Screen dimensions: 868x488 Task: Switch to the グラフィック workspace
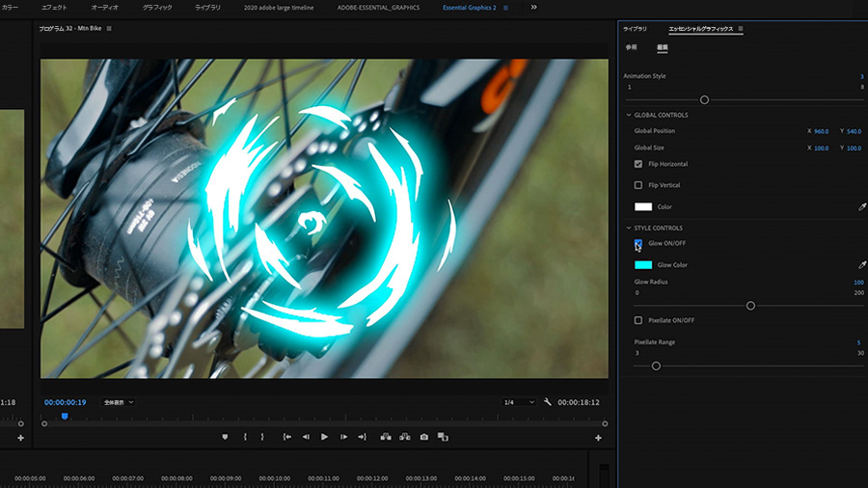(x=157, y=8)
